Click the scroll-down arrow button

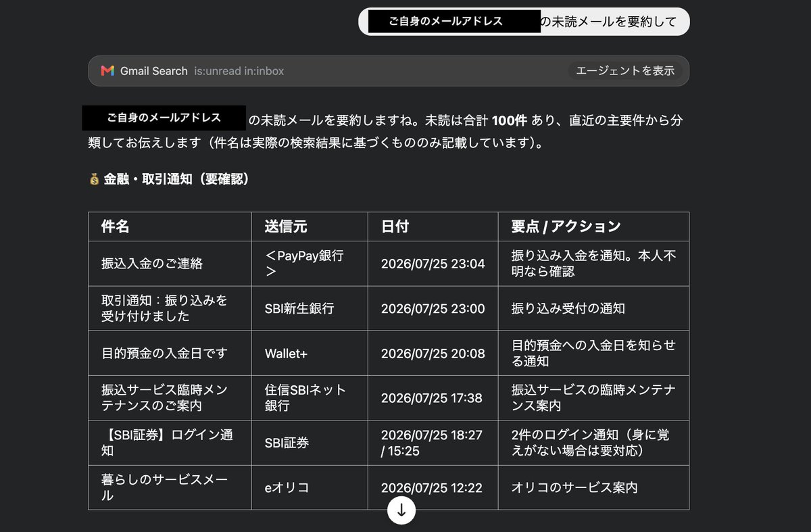coord(401,511)
